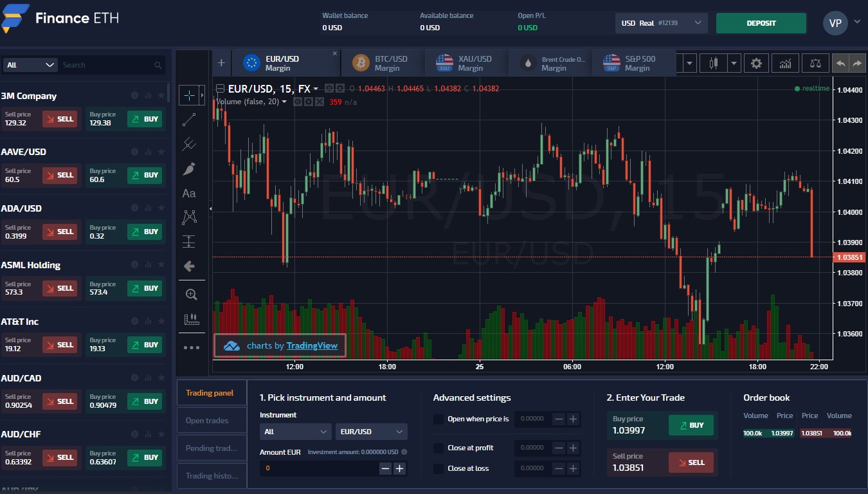Open settings gear for EUR/USD series legend

pos(340,88)
